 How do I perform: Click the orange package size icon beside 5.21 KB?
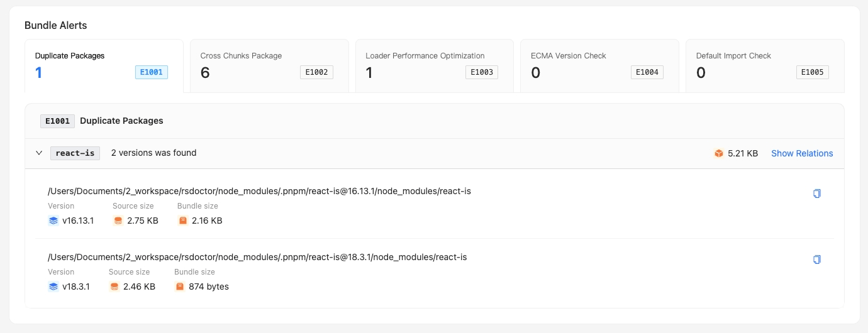719,153
